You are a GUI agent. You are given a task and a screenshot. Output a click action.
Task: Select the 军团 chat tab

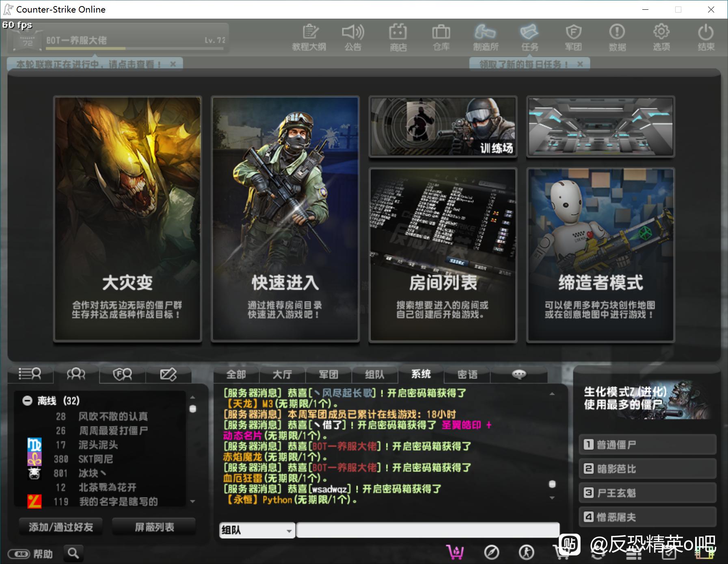click(x=328, y=374)
